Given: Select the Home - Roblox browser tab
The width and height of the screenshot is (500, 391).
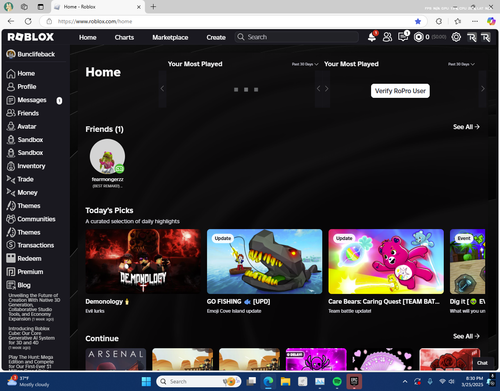Looking at the screenshot, I should 97,7.
